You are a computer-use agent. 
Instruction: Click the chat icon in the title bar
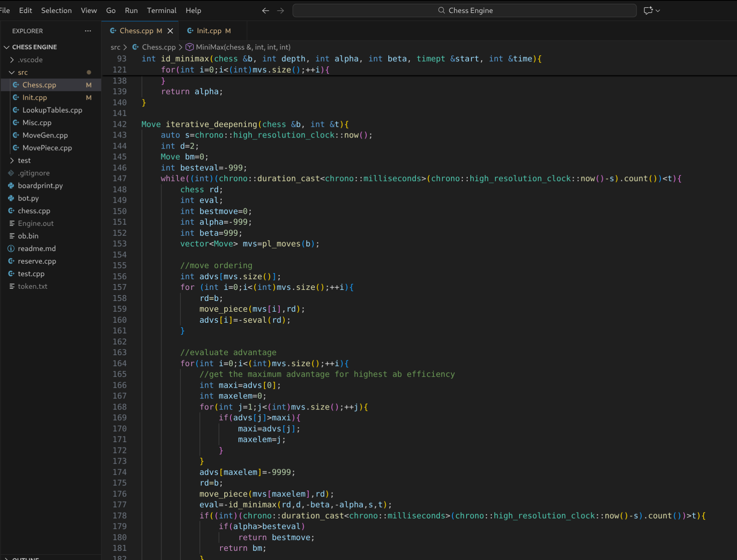coord(648,11)
